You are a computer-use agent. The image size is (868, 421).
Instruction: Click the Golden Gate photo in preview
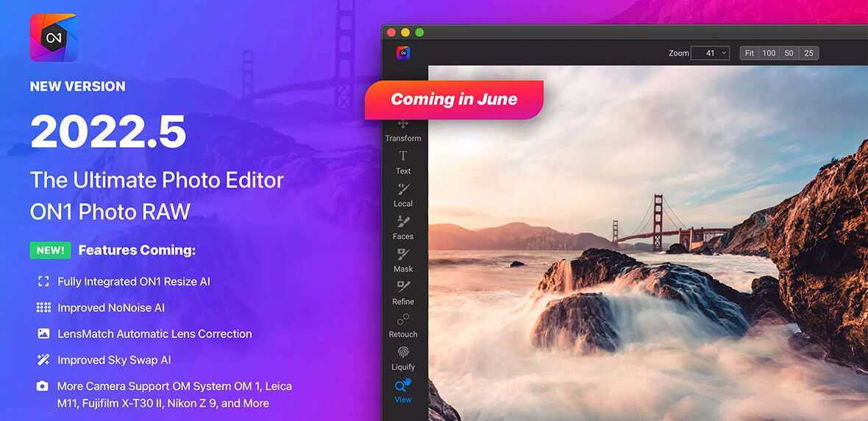point(648,243)
